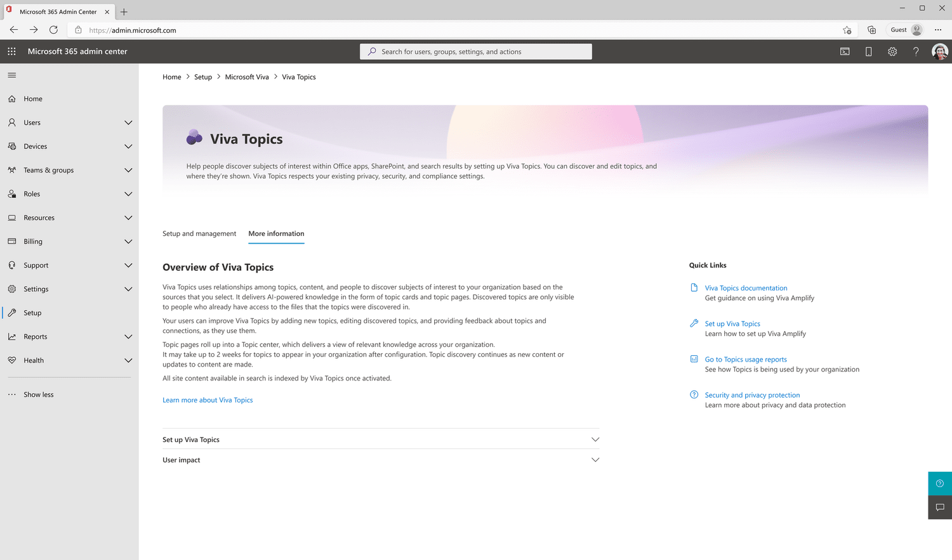Open Learn more about Viva Topics link
The image size is (952, 560).
click(x=208, y=400)
